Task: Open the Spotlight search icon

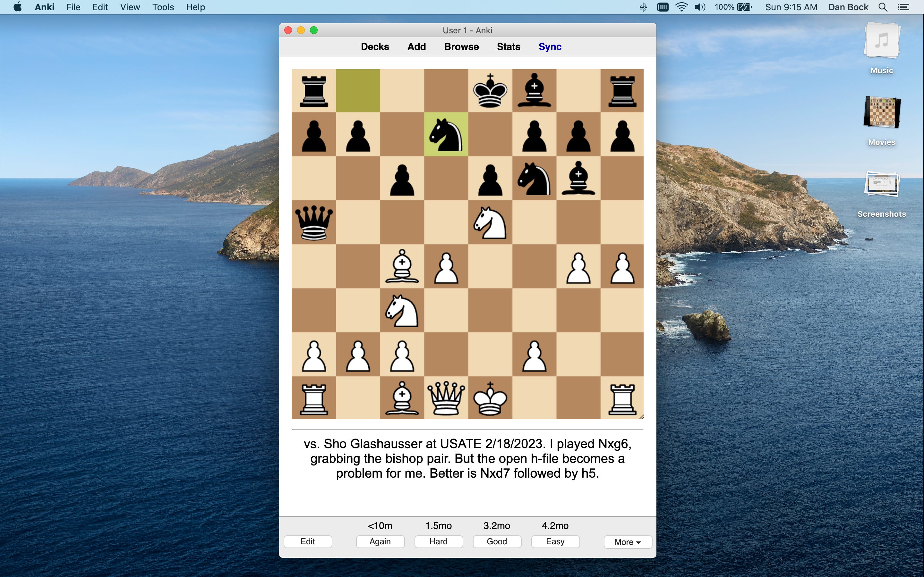Action: point(882,7)
